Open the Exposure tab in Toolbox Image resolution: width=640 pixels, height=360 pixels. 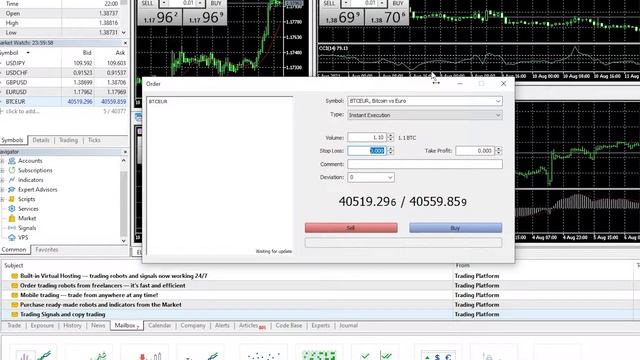pos(42,326)
